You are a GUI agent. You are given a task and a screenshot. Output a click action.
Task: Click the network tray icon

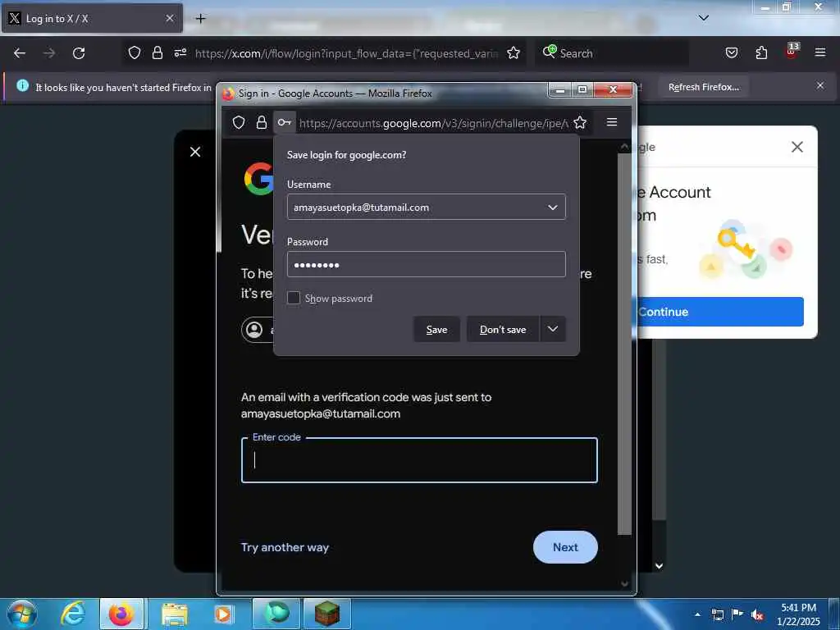[x=717, y=614]
